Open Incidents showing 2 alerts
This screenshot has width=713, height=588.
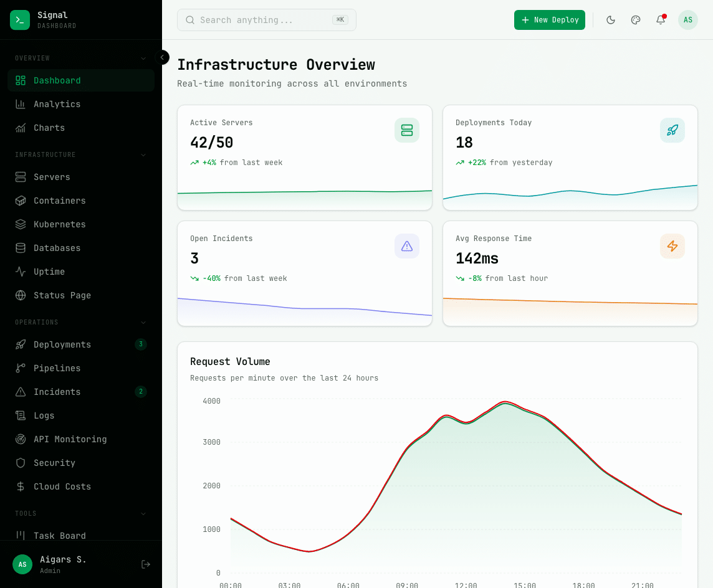coord(56,392)
